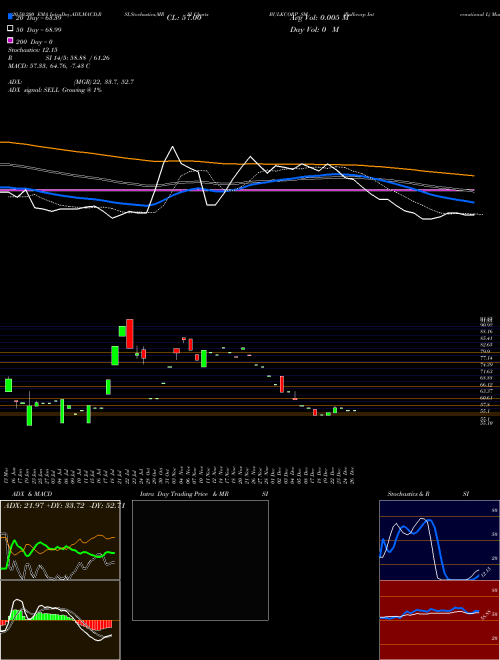The image size is (500, 660).
Task: Click the '(MGR) 22, 33.7, 52.7' ADX values
Action: 104,82
